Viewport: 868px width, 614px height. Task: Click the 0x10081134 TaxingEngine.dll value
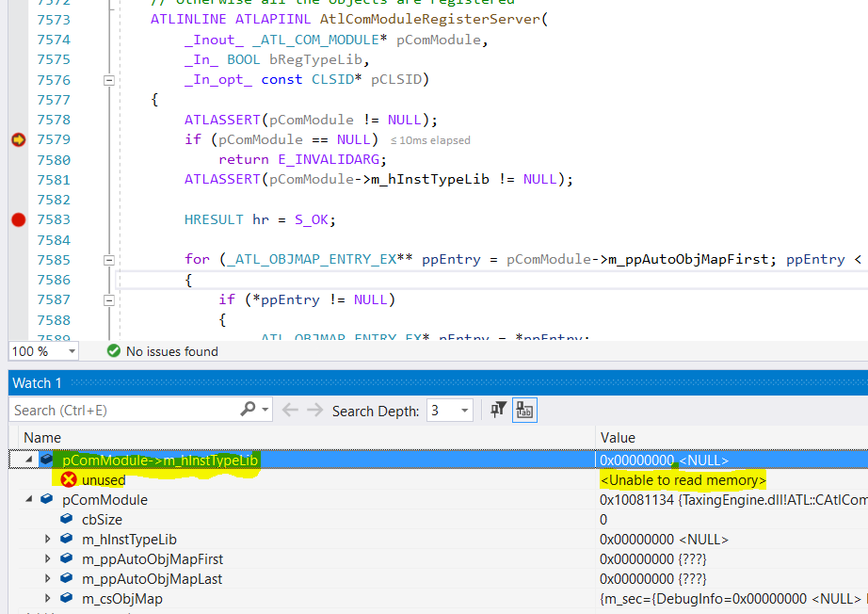[x=733, y=500]
